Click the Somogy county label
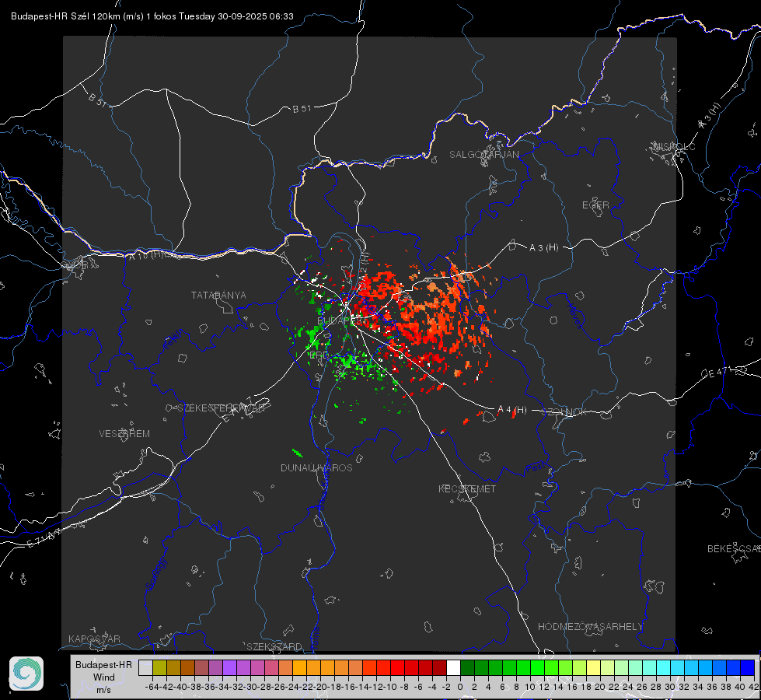Screen dimensions: 761x700 coord(155,574)
